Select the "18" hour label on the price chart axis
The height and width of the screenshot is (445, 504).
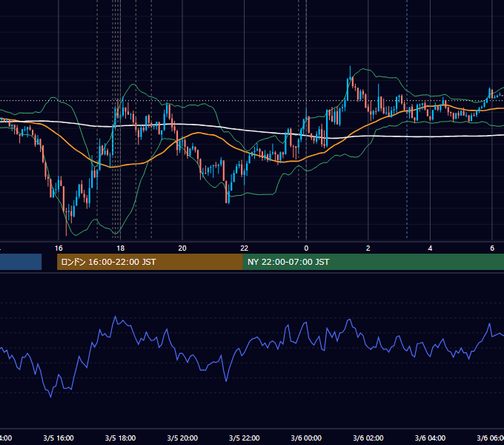121,248
